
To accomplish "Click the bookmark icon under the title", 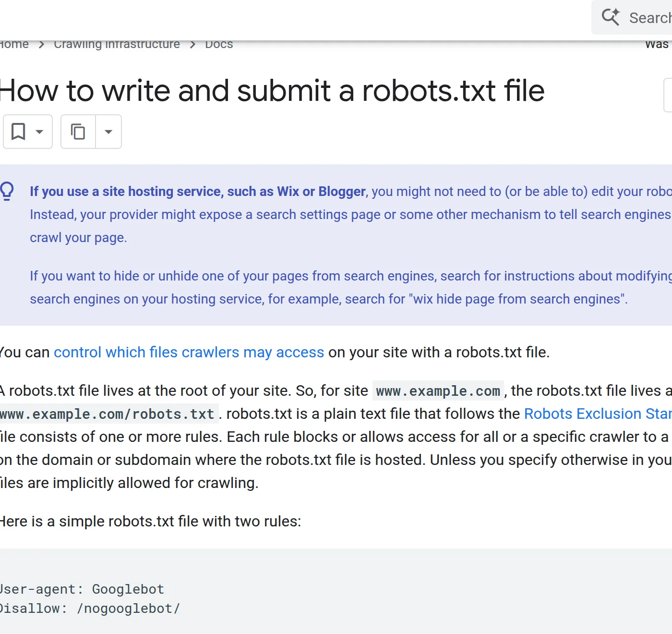I will coord(18,132).
